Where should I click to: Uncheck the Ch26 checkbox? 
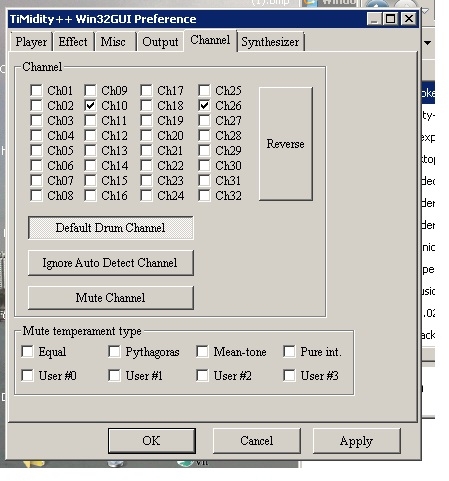[204, 105]
